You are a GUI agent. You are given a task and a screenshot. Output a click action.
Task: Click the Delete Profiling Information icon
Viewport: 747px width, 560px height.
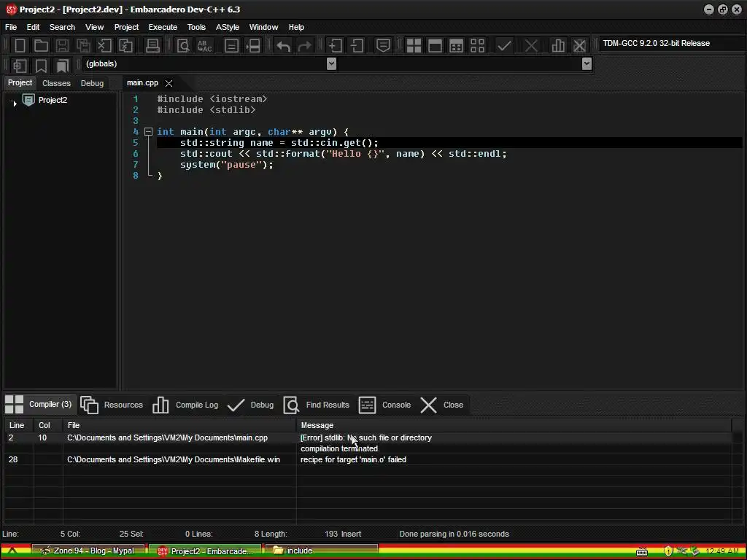click(579, 46)
